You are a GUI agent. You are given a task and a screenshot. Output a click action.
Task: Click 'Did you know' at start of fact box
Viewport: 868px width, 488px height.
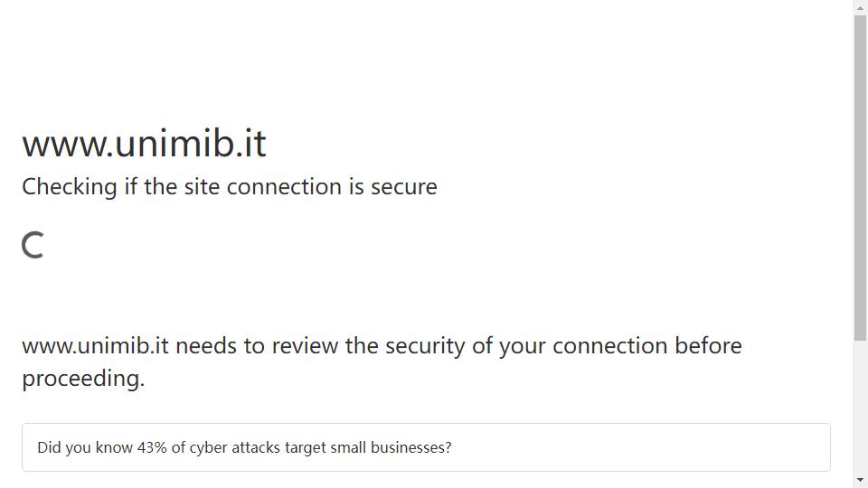85,447
